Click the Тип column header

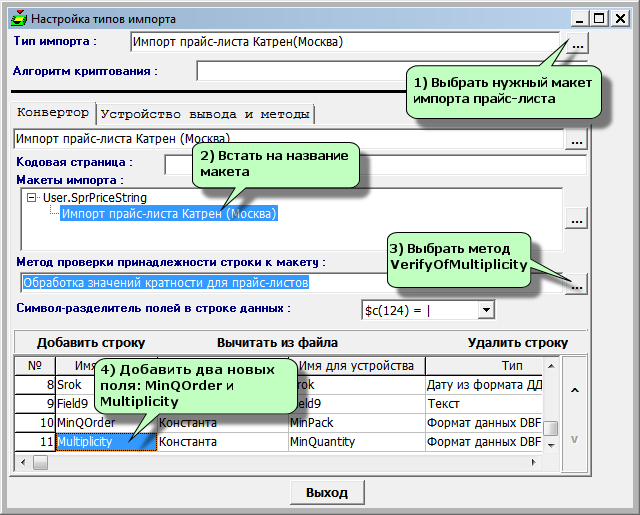point(484,366)
